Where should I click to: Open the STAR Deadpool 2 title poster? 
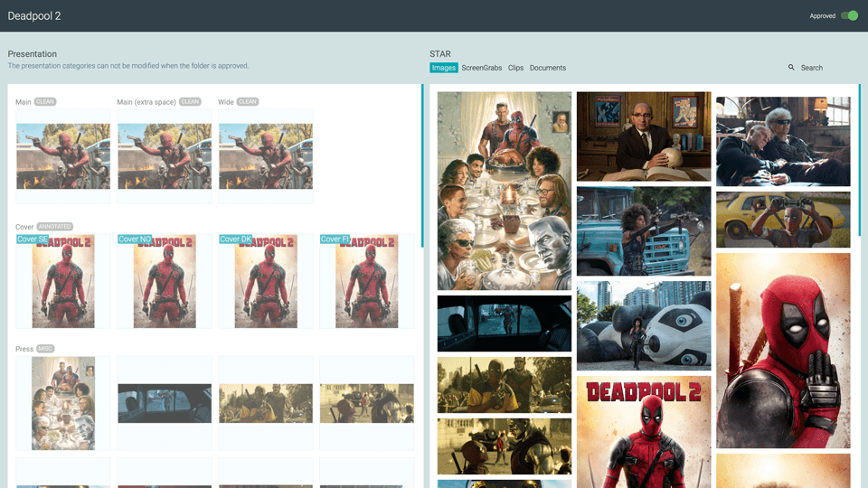tap(644, 432)
